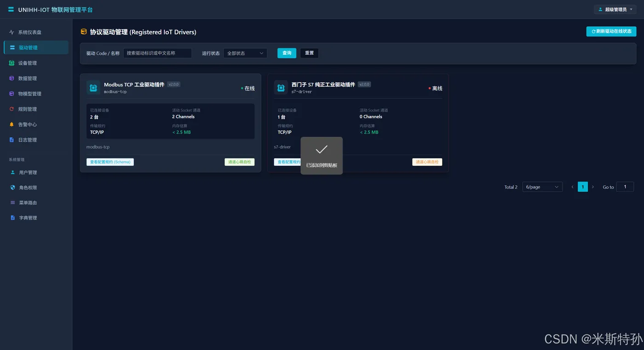Click the 查询 button

287,53
